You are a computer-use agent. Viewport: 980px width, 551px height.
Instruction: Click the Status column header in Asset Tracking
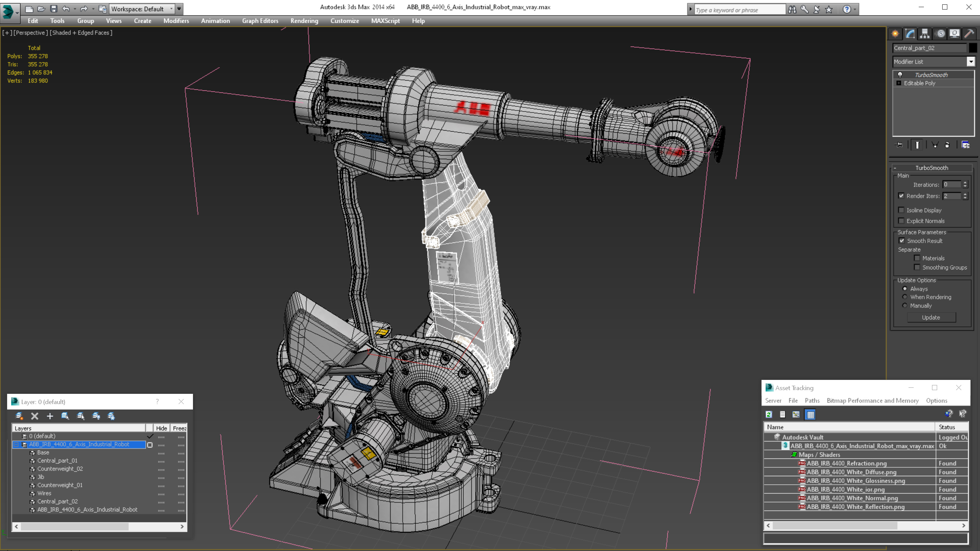point(952,427)
